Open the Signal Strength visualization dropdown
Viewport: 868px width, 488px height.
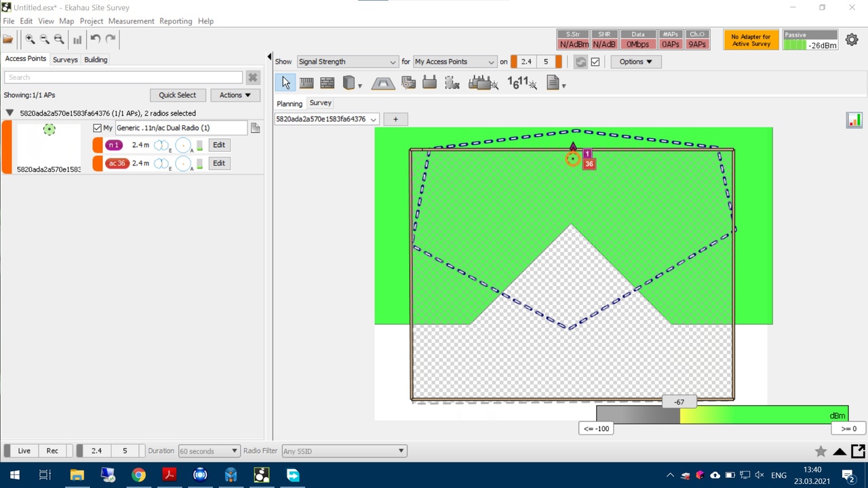coord(347,62)
